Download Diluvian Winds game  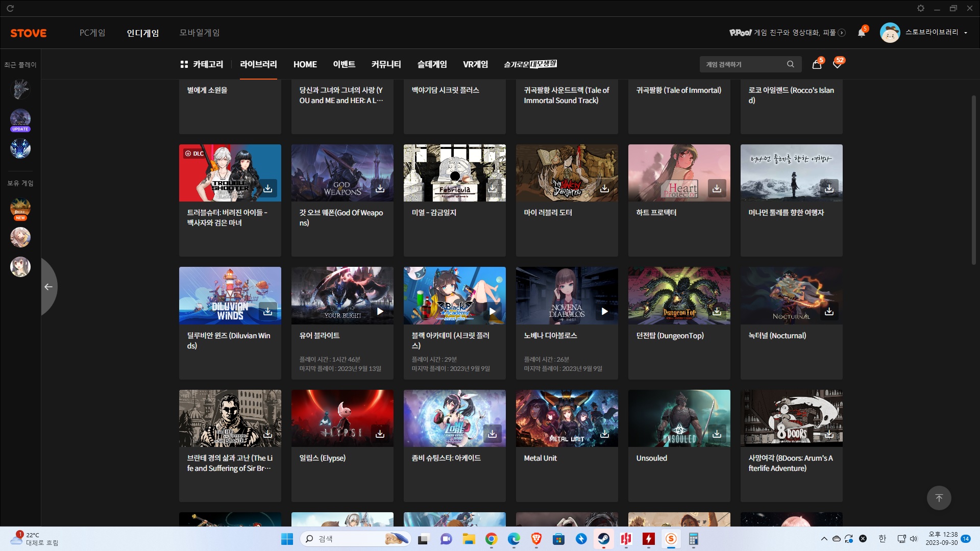268,311
